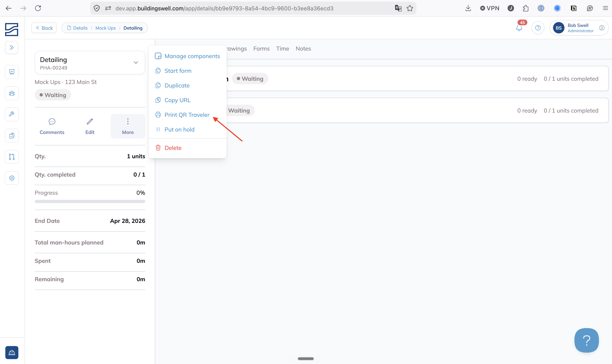
Task: Click the VPN indicator
Action: pyautogui.click(x=490, y=8)
